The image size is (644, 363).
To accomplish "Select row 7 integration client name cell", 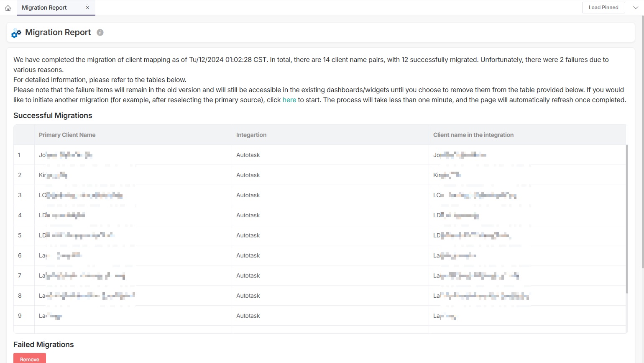I will (476, 275).
